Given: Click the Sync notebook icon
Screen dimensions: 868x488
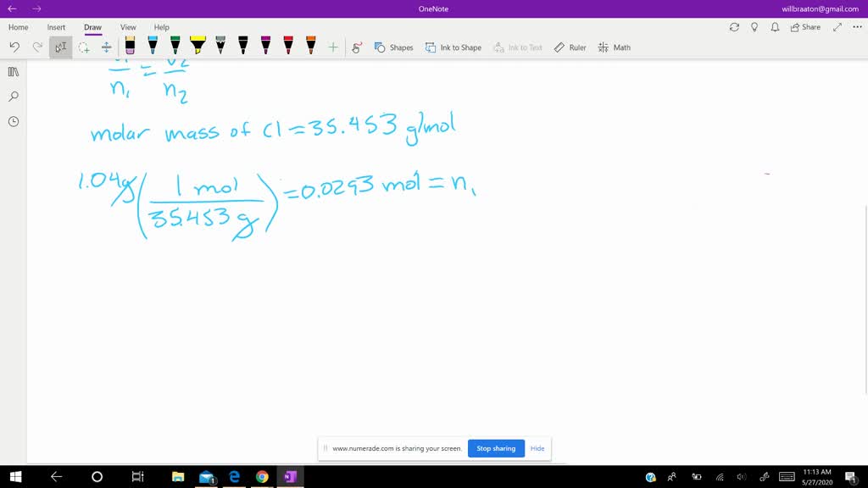Looking at the screenshot, I should pos(734,27).
